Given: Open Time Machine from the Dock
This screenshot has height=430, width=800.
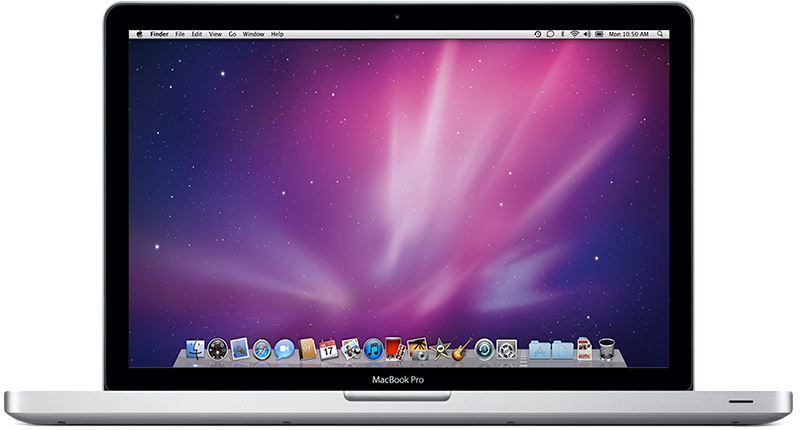Looking at the screenshot, I should pos(484,350).
